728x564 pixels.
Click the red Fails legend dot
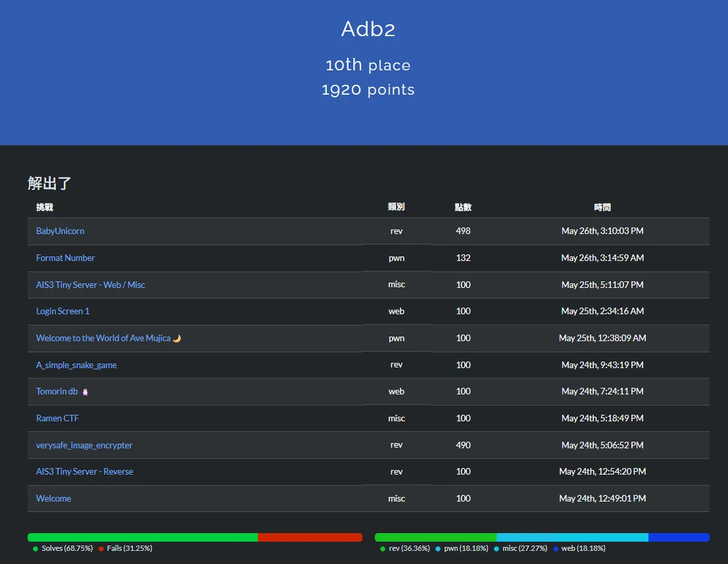(101, 548)
